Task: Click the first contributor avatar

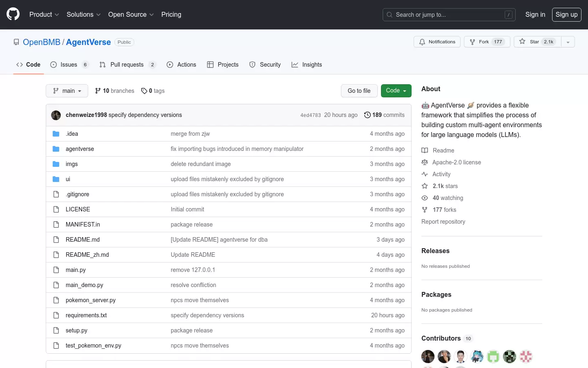Action: point(428,357)
